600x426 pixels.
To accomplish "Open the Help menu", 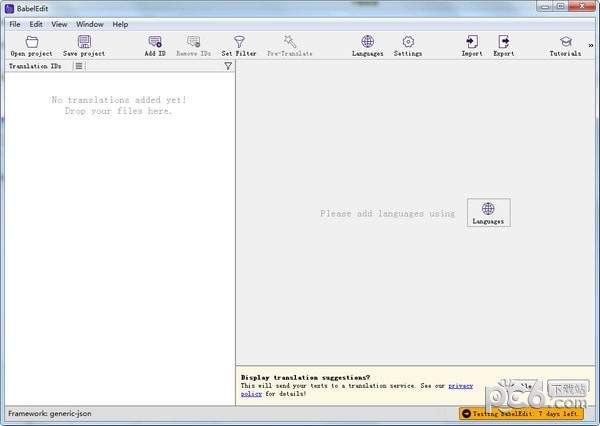I will point(120,23).
